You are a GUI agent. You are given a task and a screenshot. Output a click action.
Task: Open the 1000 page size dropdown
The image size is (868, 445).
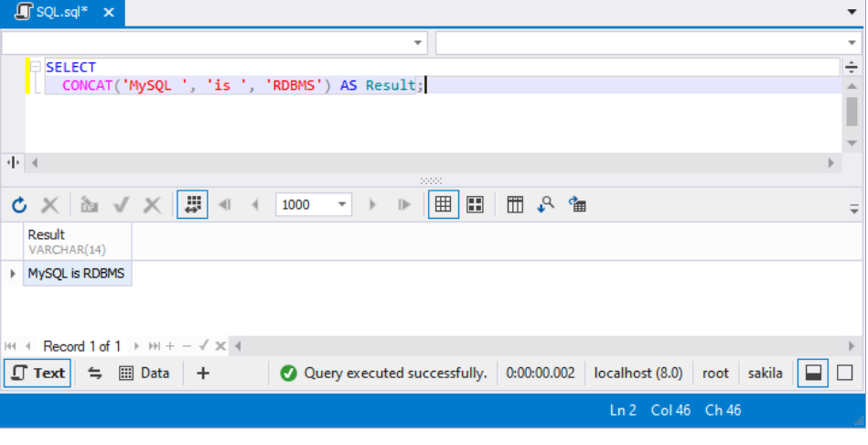click(x=342, y=204)
